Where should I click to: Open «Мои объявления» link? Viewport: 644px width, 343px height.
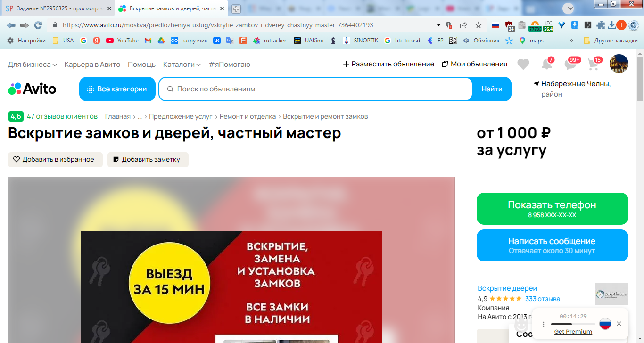(475, 64)
